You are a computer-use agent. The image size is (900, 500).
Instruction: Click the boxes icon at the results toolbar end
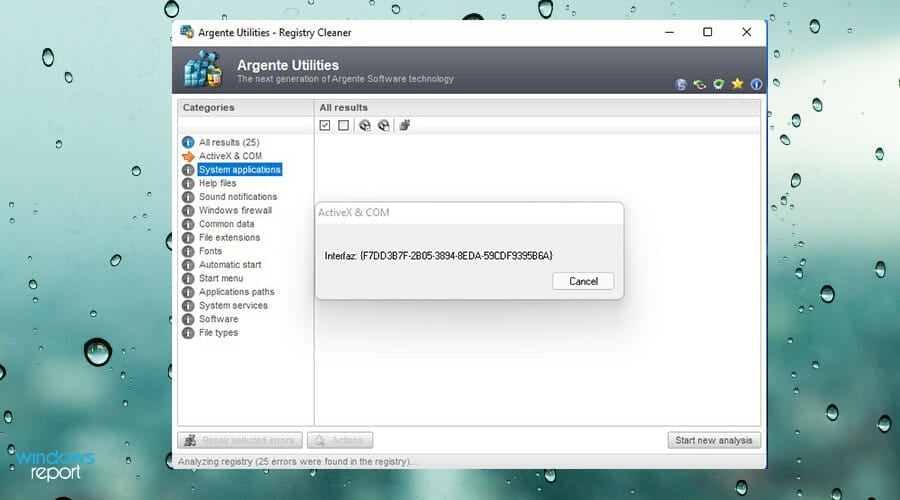pos(405,125)
